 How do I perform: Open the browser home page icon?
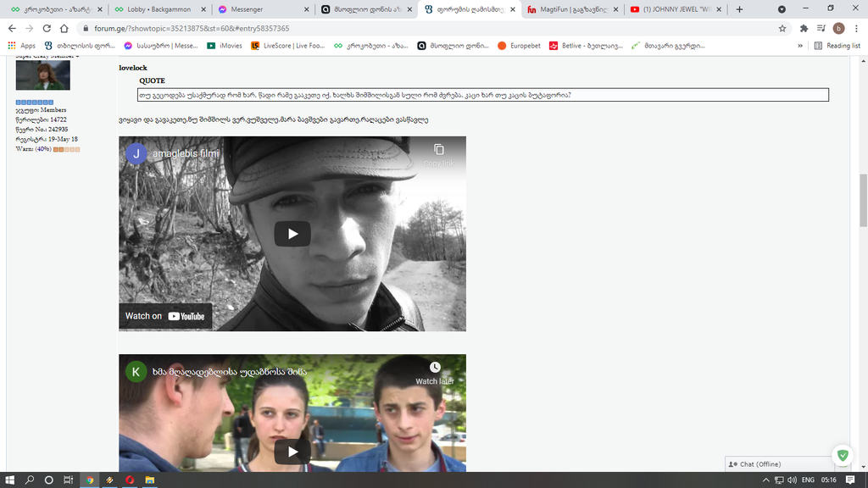click(64, 28)
